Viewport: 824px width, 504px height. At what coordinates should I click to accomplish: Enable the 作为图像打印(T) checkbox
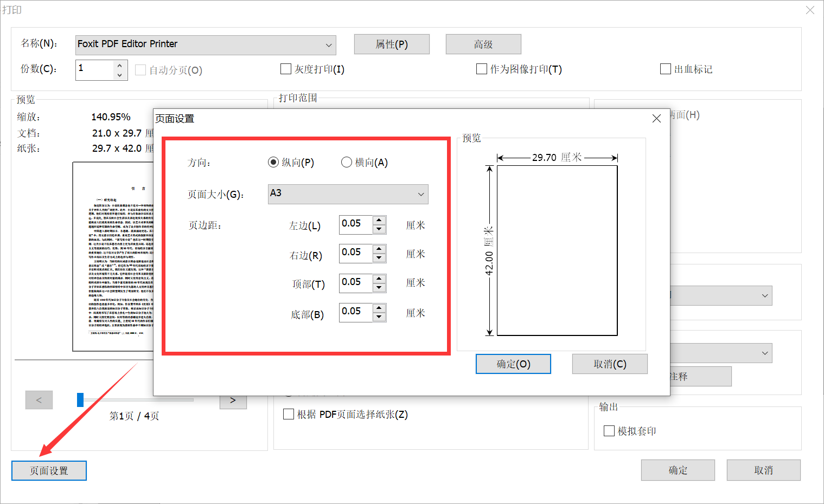(x=482, y=69)
